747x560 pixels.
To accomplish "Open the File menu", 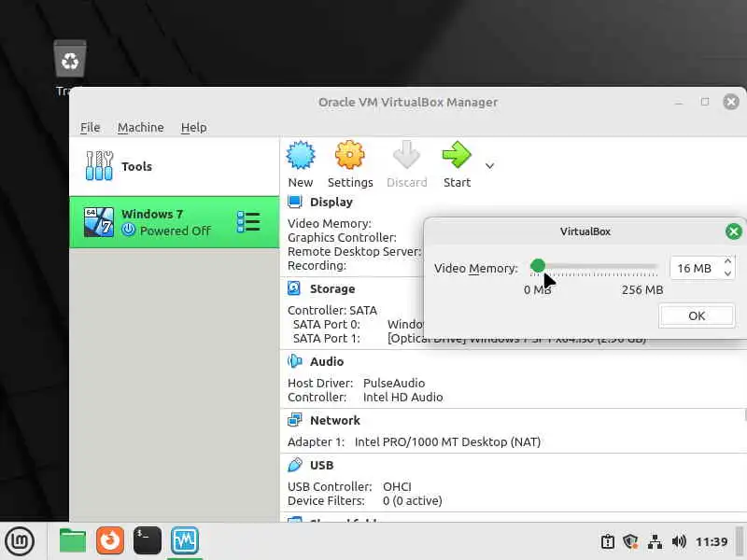I will [90, 128].
